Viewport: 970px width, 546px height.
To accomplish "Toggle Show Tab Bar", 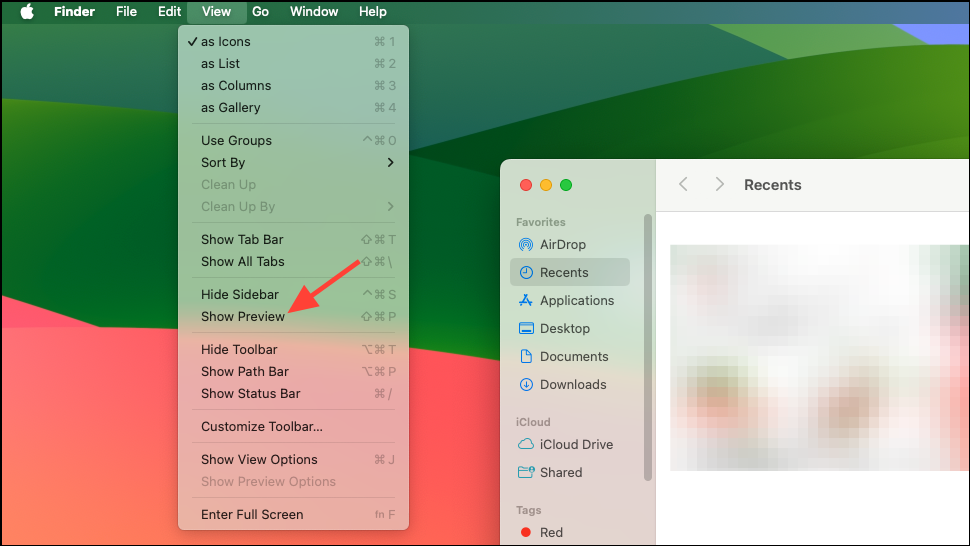I will 293,239.
